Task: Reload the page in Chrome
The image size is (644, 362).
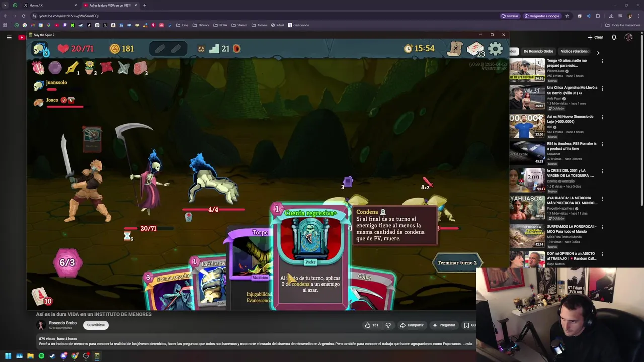Action: [24, 16]
